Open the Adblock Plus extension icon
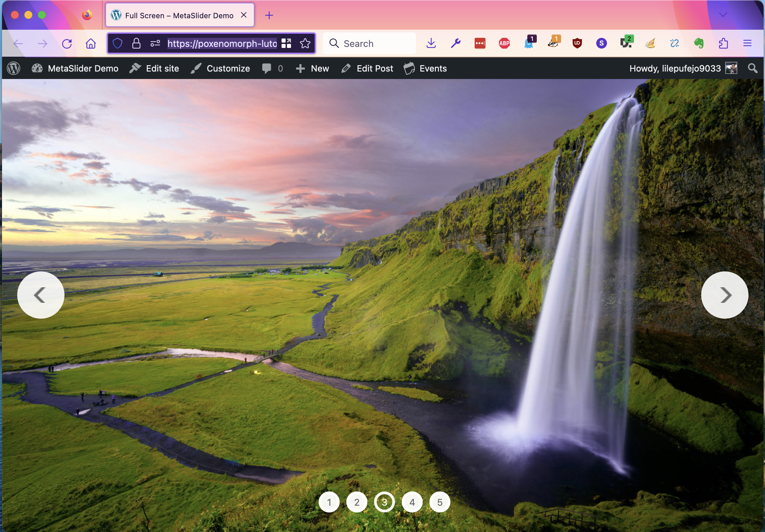765x532 pixels. 504,43
